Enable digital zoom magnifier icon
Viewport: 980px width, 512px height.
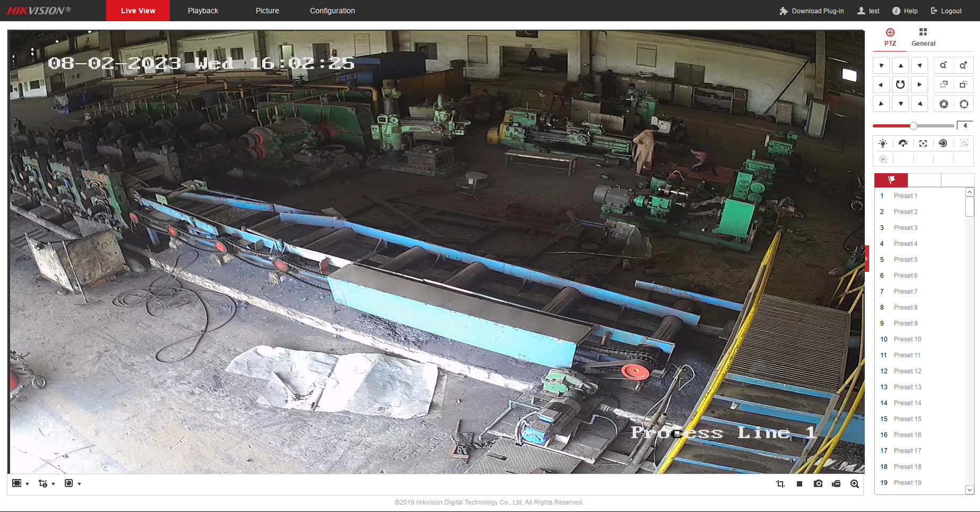854,483
